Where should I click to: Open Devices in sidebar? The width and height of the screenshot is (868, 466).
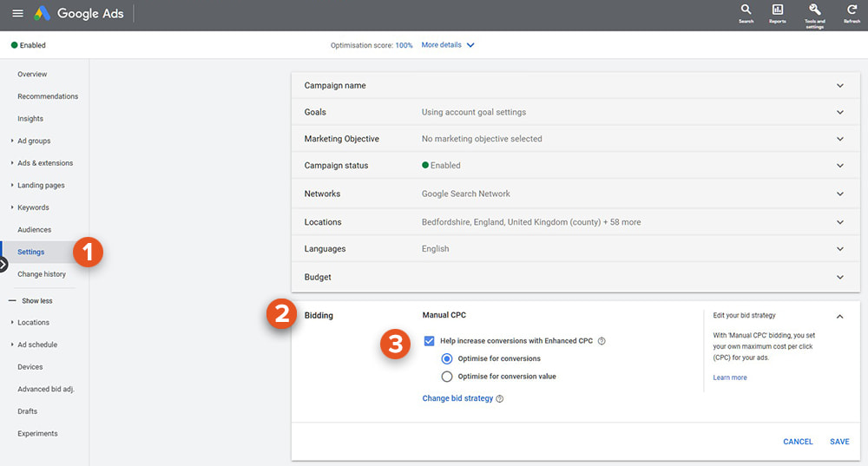[x=30, y=367]
